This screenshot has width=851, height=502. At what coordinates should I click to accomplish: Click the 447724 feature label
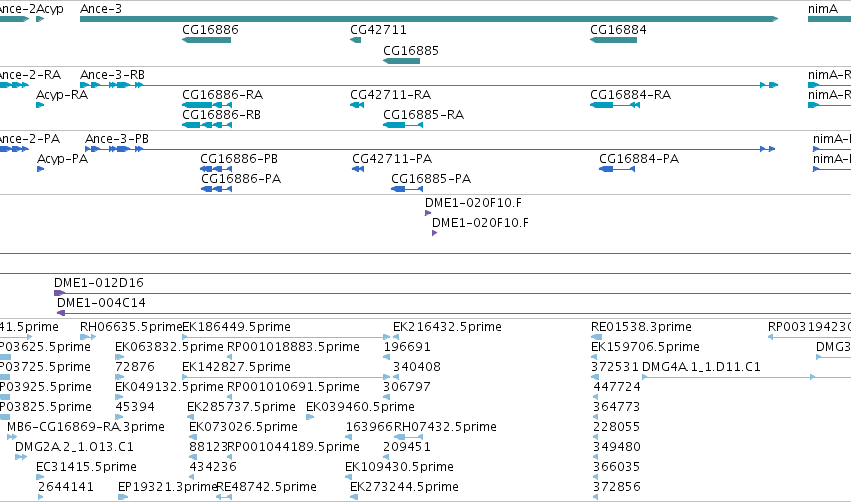(x=617, y=387)
